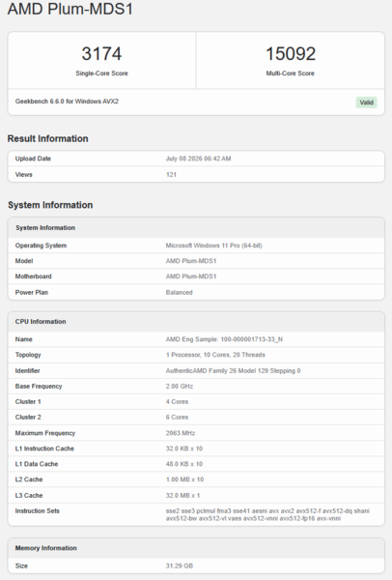392x580 pixels.
Task: Select AuthenticAMD Family 26 Model 129 identifier
Action: 233,371
